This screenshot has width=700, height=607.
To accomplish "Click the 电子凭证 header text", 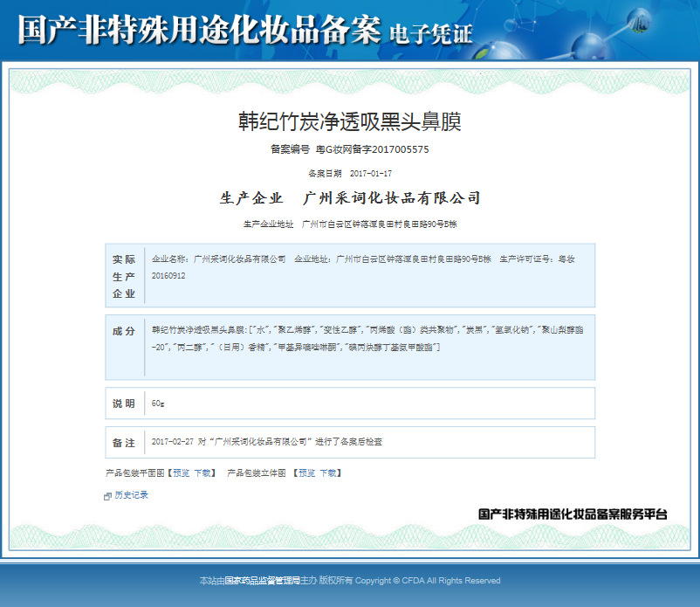I will (431, 34).
